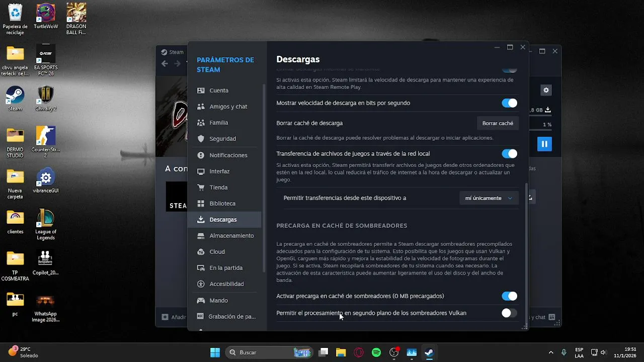Click the Familia group icon
This screenshot has height=362, width=644.
click(x=201, y=123)
